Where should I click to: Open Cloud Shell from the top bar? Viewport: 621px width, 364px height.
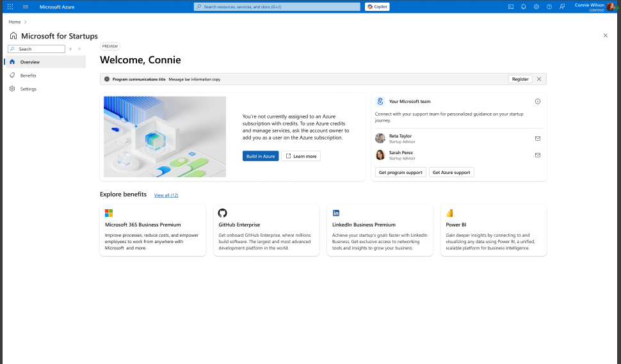tap(511, 7)
